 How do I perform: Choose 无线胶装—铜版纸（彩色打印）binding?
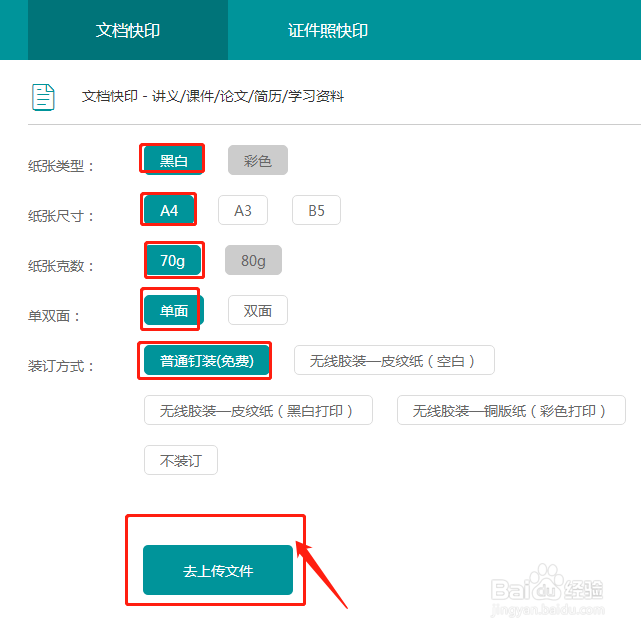coord(511,410)
